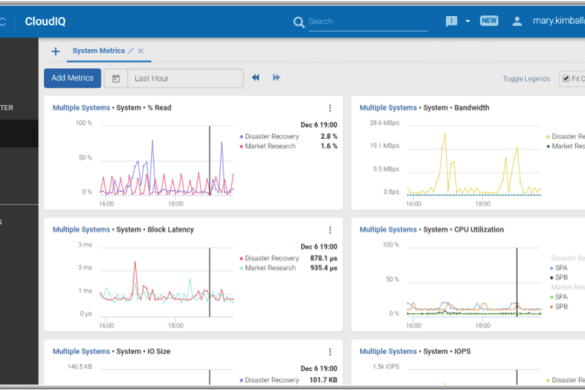Add a new dashboard tab with plus icon
The width and height of the screenshot is (585, 390).
(x=56, y=51)
